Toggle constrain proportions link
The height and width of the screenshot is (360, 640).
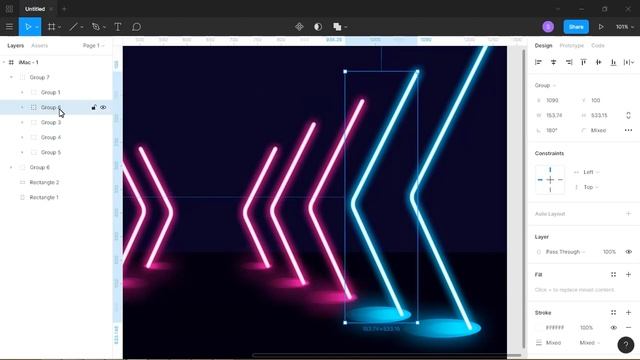[x=628, y=116]
